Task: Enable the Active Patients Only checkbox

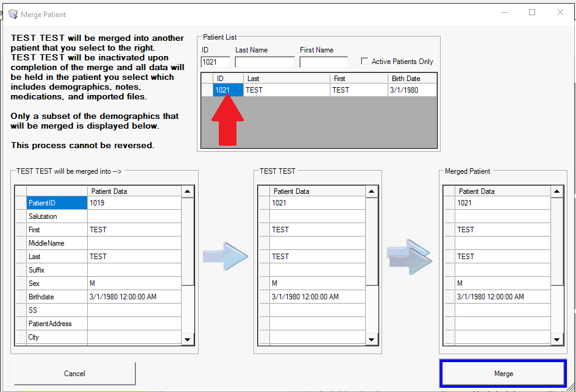Action: (x=364, y=61)
